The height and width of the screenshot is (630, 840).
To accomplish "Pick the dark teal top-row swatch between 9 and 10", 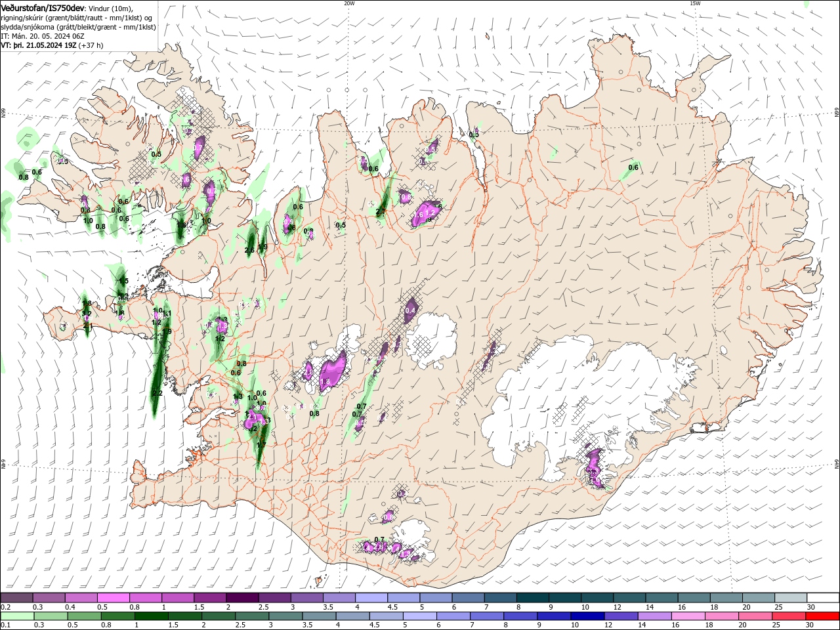I will 564,598.
